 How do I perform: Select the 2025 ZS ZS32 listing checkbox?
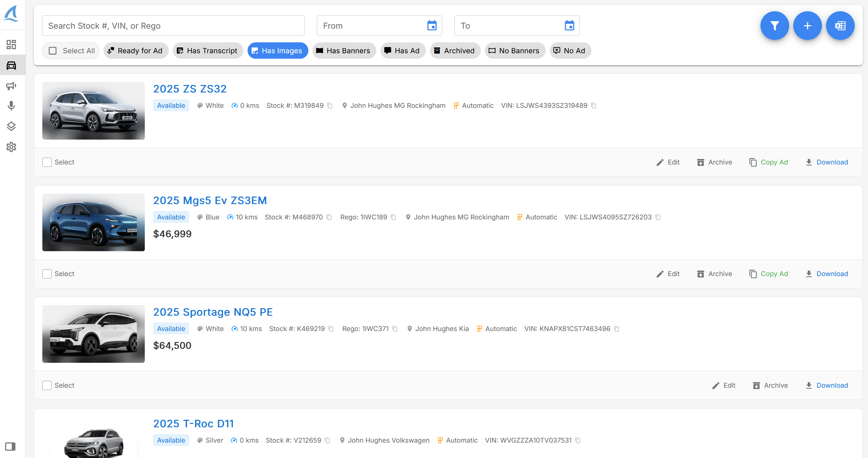(x=47, y=162)
